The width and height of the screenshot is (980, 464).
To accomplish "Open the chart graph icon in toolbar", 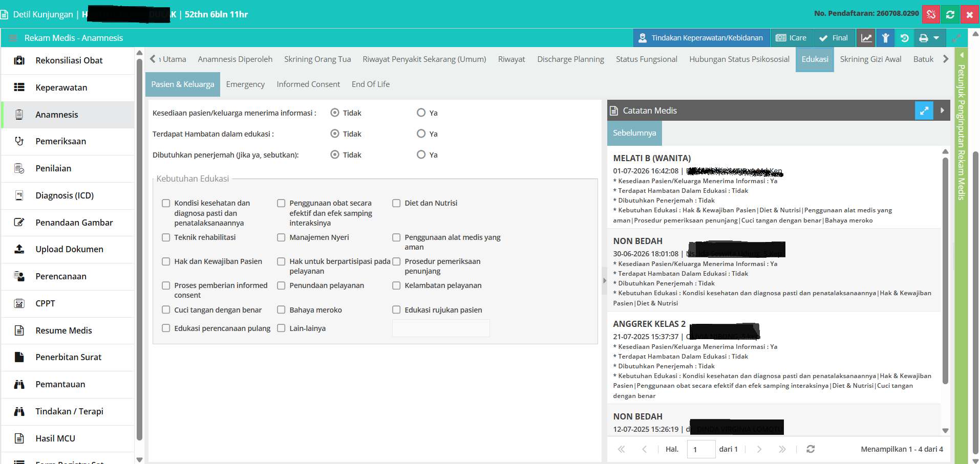I will [x=866, y=38].
